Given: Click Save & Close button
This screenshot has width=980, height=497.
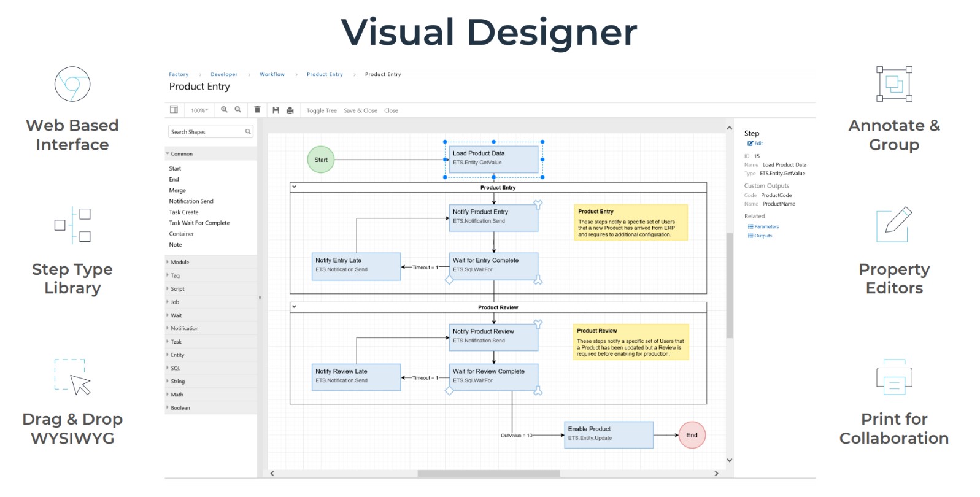Looking at the screenshot, I should pos(360,111).
